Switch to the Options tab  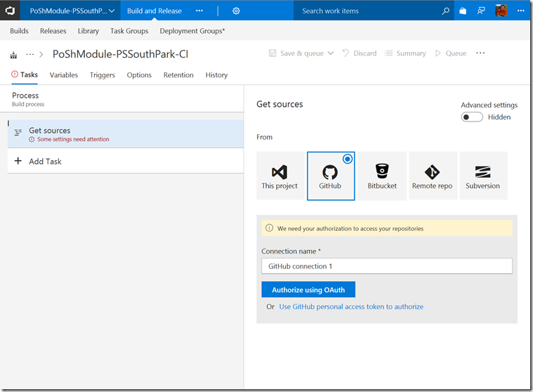click(139, 75)
